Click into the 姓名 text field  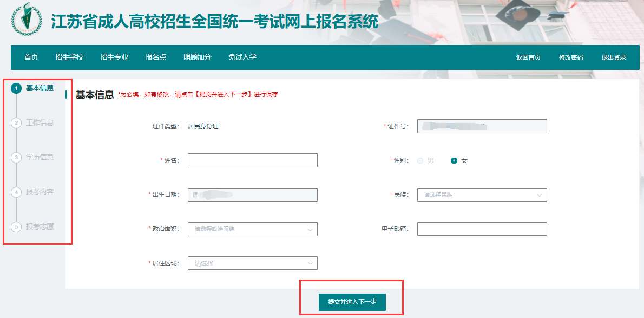click(x=252, y=161)
